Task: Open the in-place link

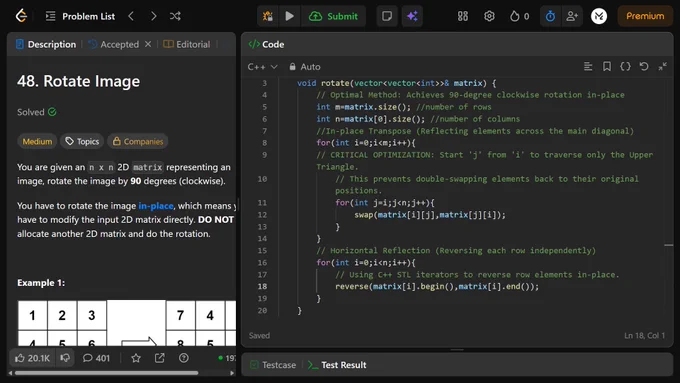Action: [156, 206]
